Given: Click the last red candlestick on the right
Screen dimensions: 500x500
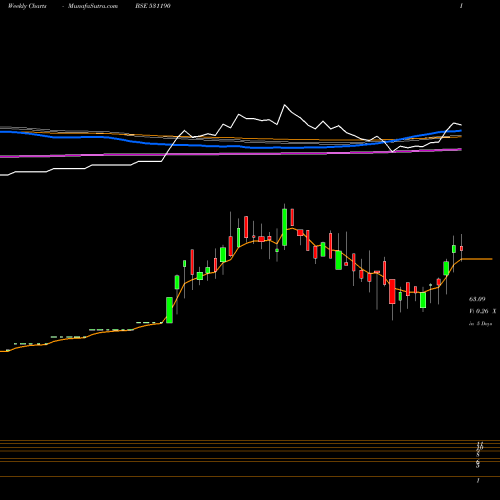Looking at the screenshot, I should pyautogui.click(x=462, y=248).
